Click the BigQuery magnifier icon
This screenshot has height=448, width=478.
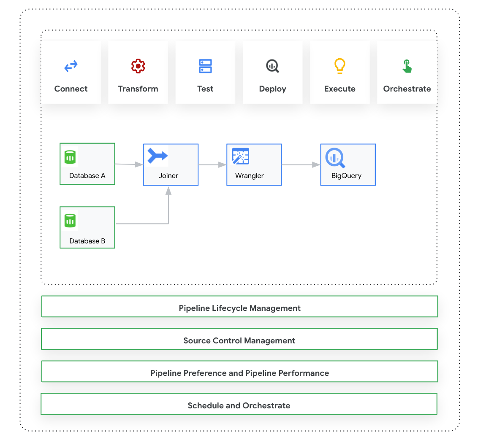click(x=335, y=156)
